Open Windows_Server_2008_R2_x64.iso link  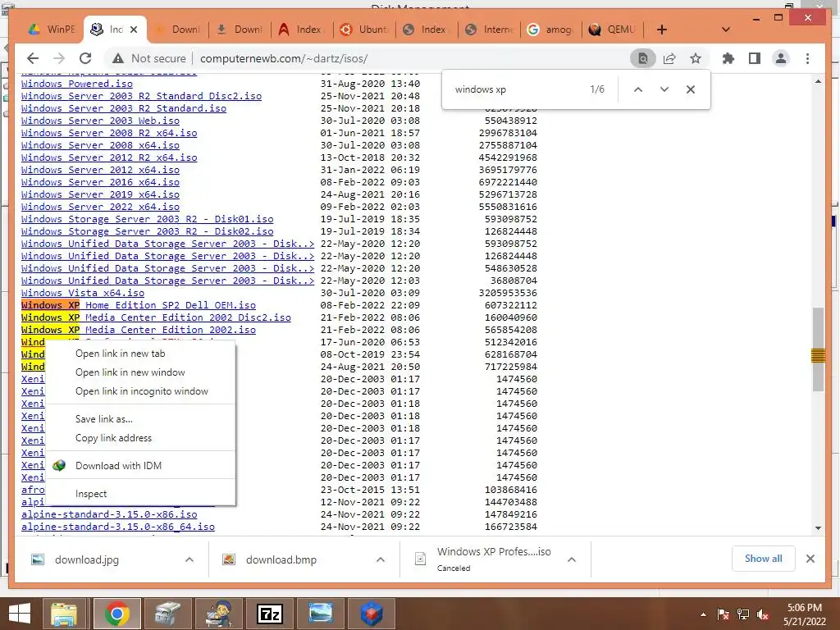pyautogui.click(x=109, y=133)
